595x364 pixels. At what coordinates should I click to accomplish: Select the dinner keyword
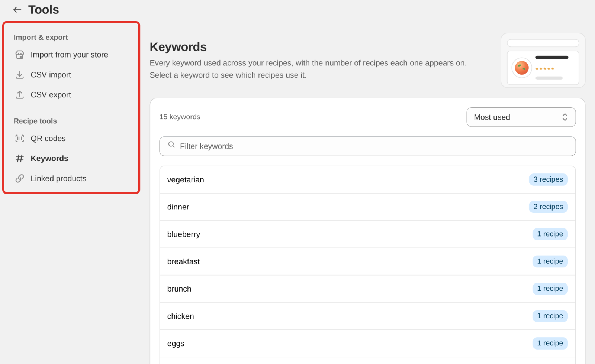coord(367,207)
